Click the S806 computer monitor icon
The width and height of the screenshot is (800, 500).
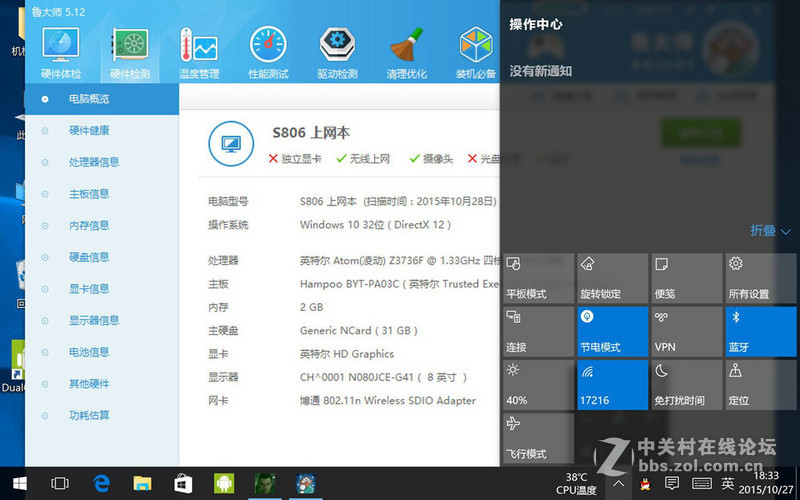click(x=231, y=144)
